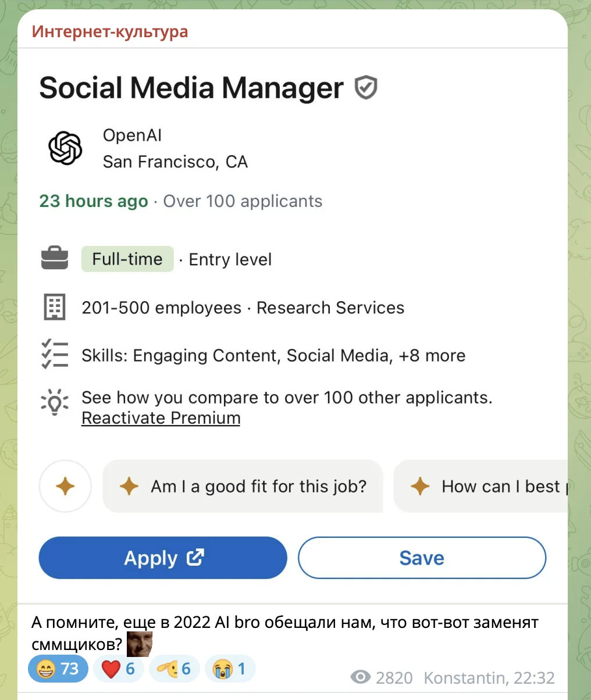
Task: Click the Reactivate Premium link
Action: [161, 418]
